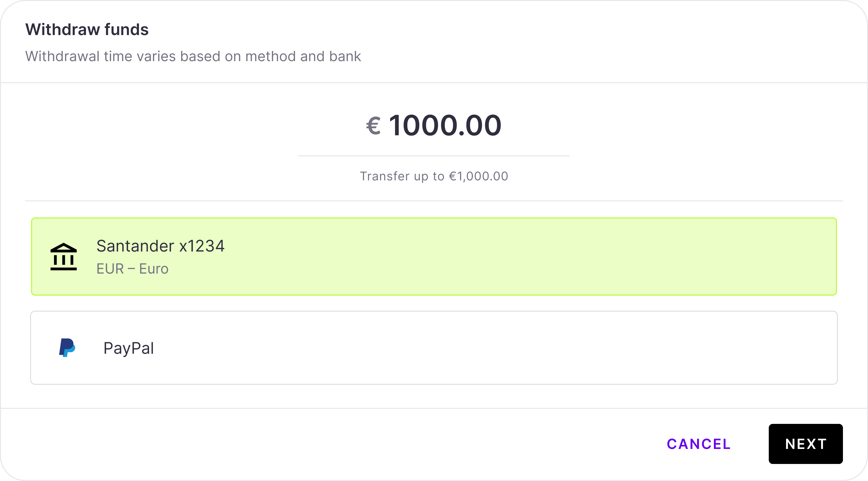Click the leading "1" digit of the amount
Screen dimensions: 868x481
pos(396,125)
